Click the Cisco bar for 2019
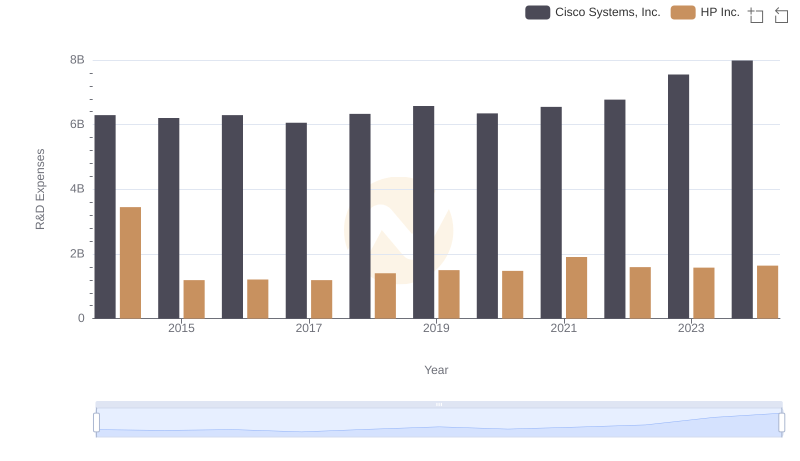This screenshot has height=461, width=800. click(x=423, y=212)
